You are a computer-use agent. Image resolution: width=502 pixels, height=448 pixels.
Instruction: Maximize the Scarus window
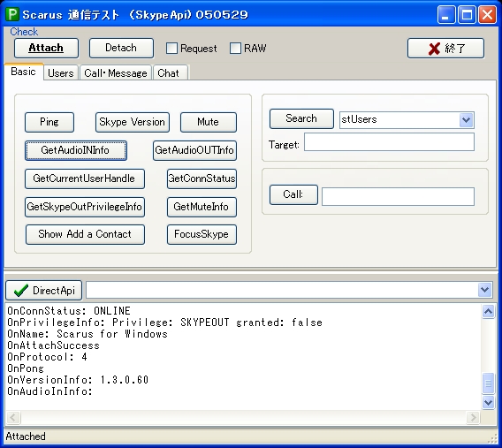click(467, 15)
